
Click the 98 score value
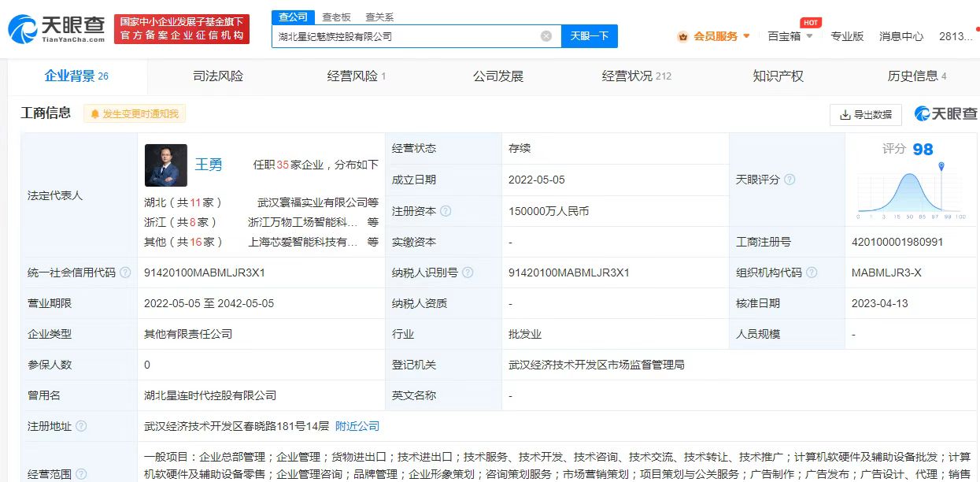point(923,150)
